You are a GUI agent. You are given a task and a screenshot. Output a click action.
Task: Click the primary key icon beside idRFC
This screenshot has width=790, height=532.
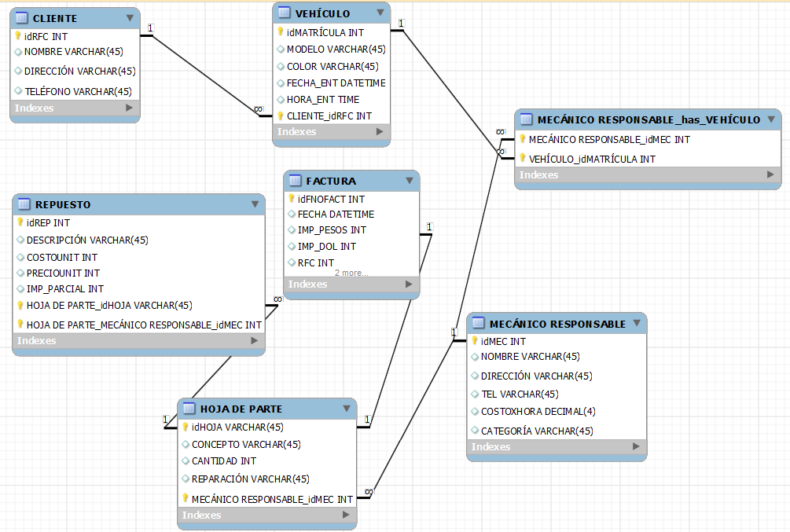17,36
